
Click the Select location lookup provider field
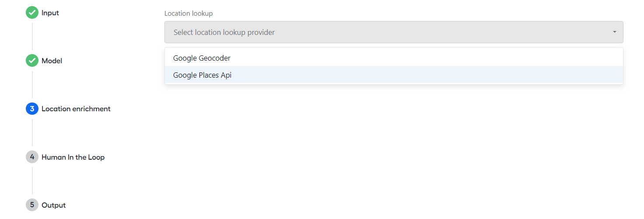tap(393, 32)
